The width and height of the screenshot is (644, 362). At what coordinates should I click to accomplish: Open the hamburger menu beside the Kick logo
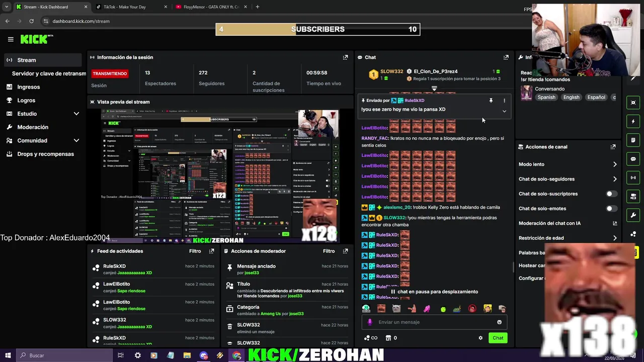tap(11, 39)
